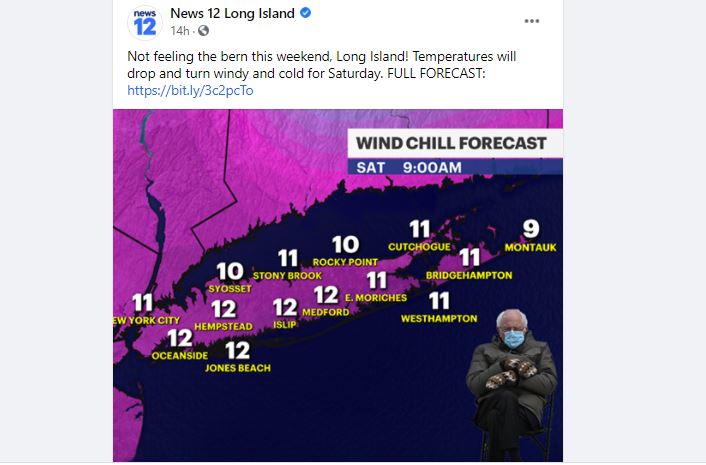This screenshot has height=465, width=706.
Task: Click the SAT 9:00AM time bar
Action: [455, 167]
